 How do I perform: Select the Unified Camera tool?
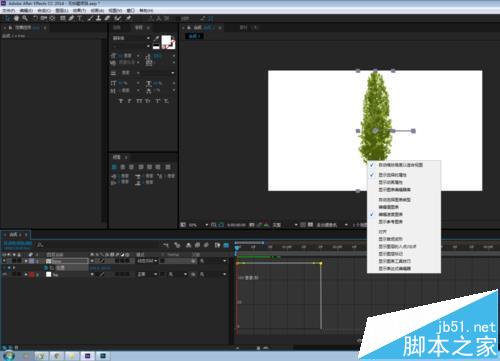(x=44, y=18)
